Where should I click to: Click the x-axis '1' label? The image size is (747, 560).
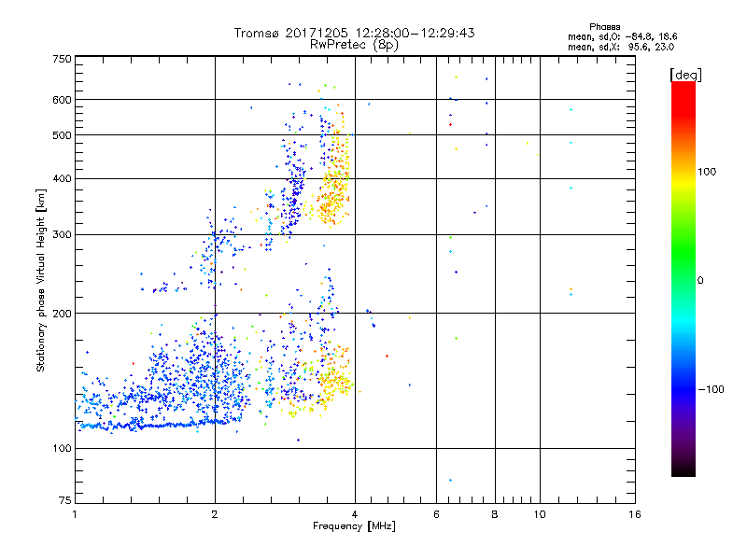pos(75,514)
